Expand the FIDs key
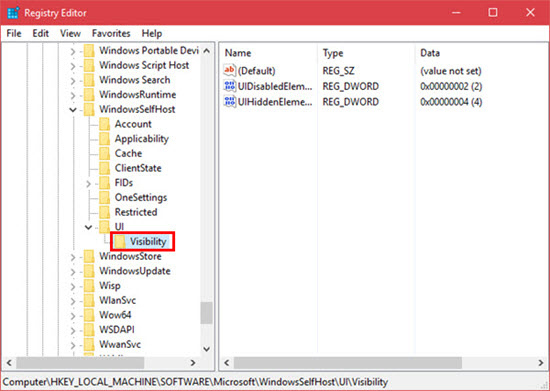Viewport: 550px width, 391px height. click(88, 184)
